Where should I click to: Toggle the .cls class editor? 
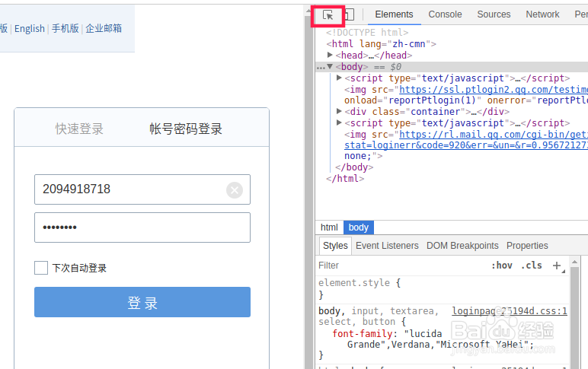pyautogui.click(x=532, y=266)
